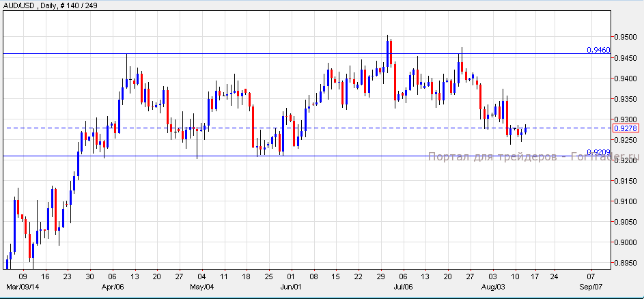Click the 0.9100 price axis label
Viewport: 644px width, 299px height.
tap(625, 201)
